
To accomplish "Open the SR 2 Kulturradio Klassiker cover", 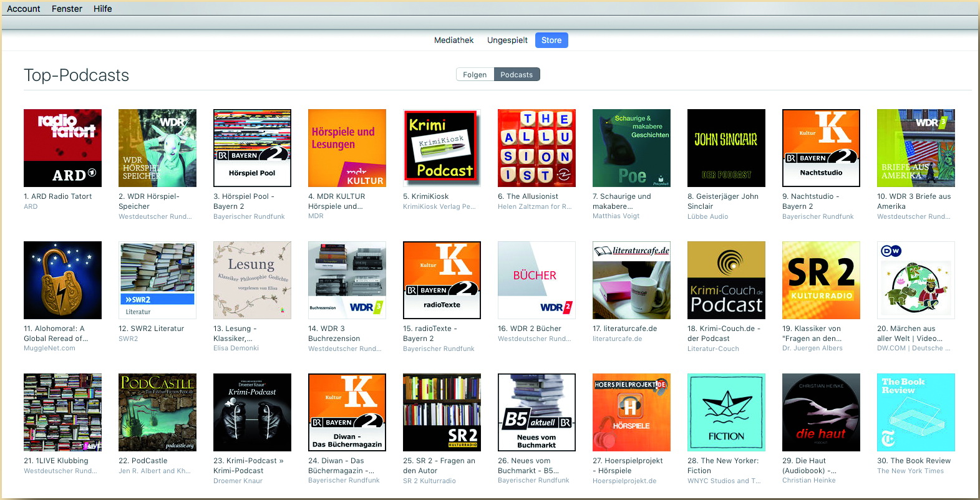I will point(821,280).
